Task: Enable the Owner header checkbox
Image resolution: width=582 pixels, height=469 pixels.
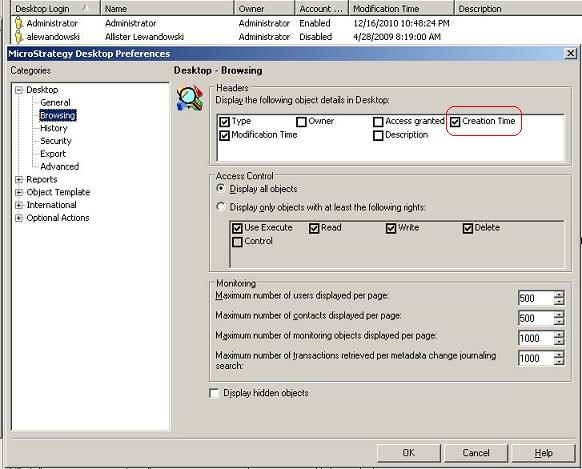Action: pos(301,122)
